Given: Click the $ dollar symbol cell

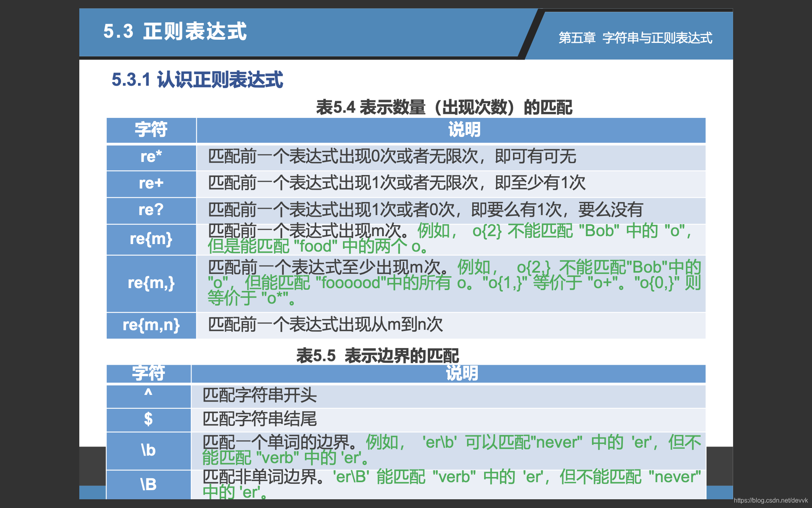Looking at the screenshot, I should [x=148, y=419].
